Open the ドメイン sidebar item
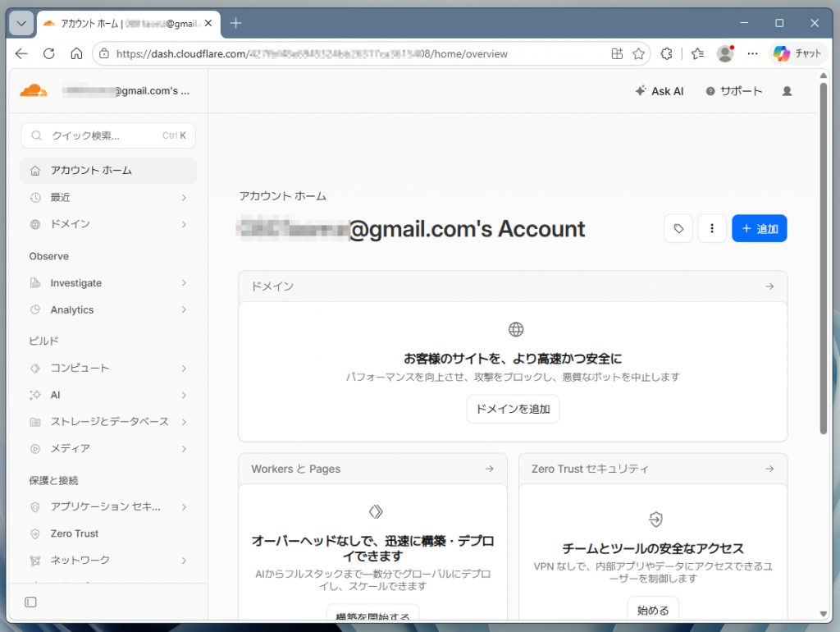Image resolution: width=840 pixels, height=632 pixels. (x=108, y=224)
